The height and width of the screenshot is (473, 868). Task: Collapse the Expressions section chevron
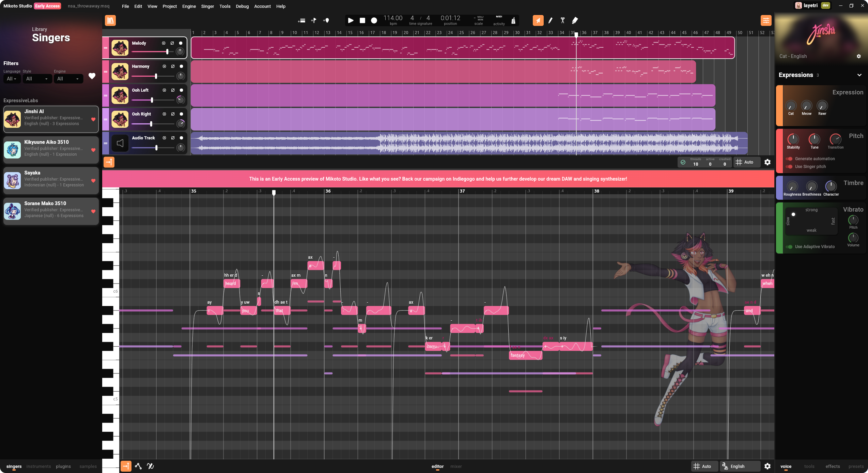coord(859,75)
